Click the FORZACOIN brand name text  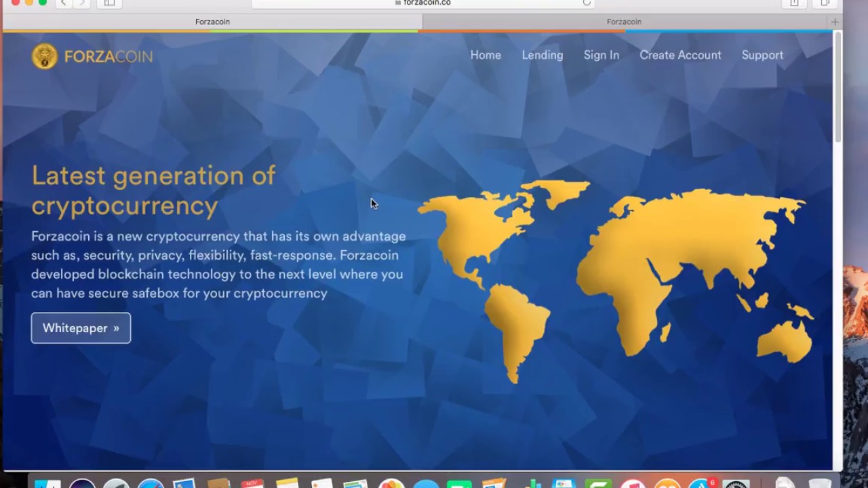pyautogui.click(x=108, y=56)
